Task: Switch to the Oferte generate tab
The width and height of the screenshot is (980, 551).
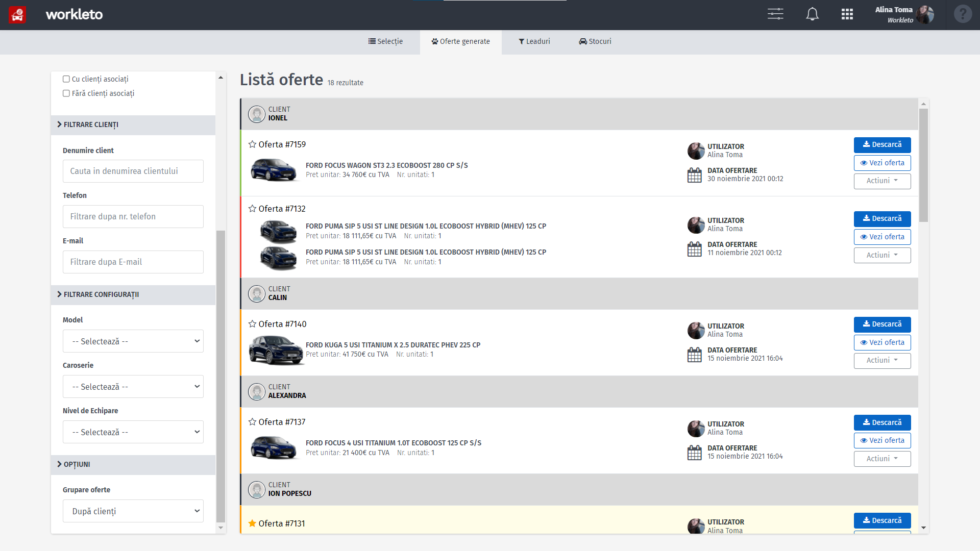Action: click(460, 42)
